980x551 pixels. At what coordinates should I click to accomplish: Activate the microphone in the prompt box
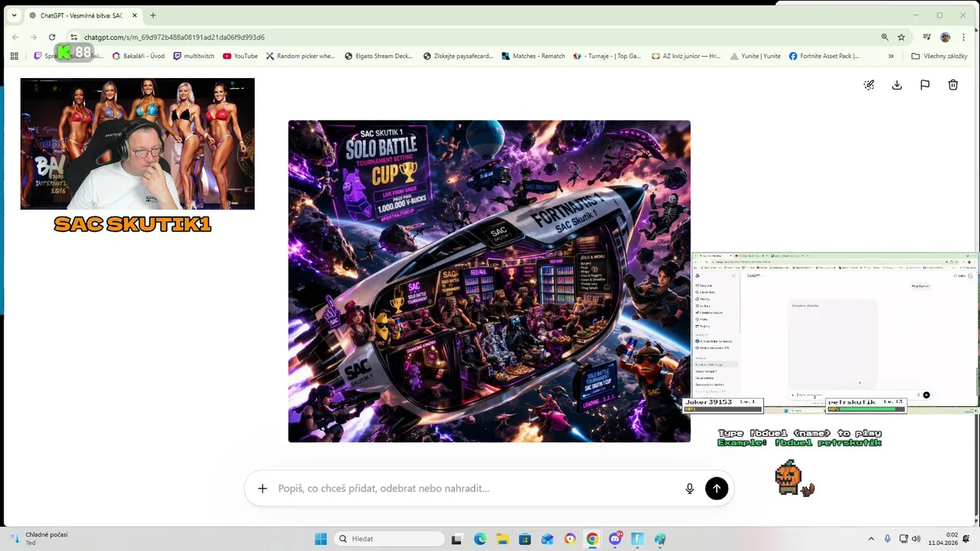[690, 488]
